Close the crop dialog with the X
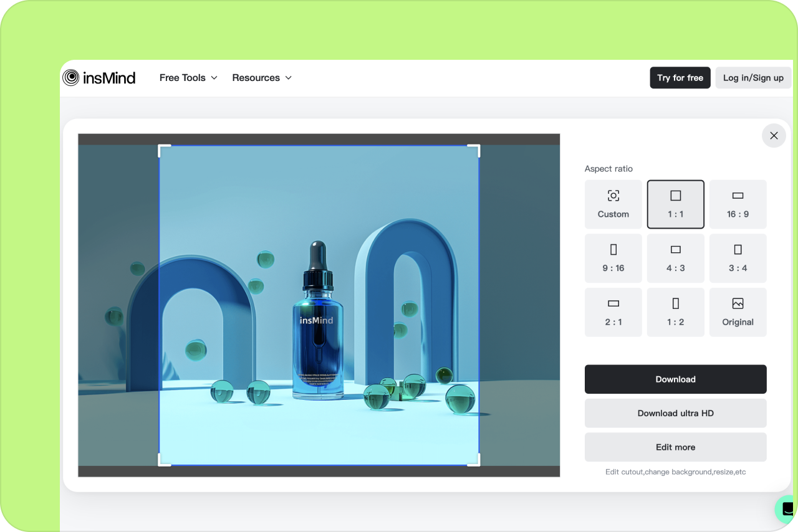Viewport: 798px width, 532px height. click(774, 136)
